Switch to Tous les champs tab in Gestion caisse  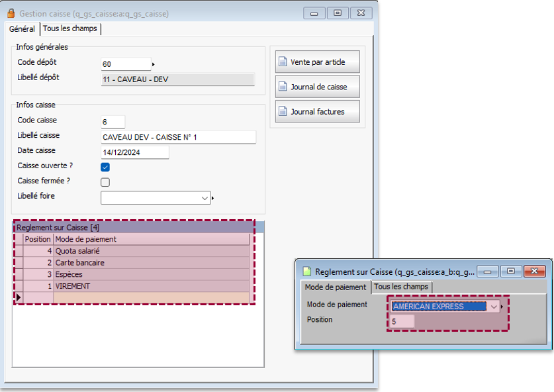click(x=69, y=29)
